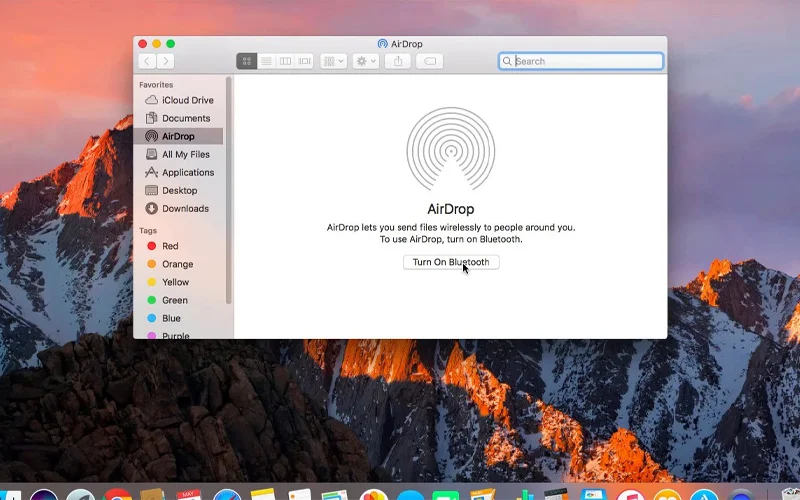The image size is (800, 500).
Task: Zoom the window with green button
Action: (170, 44)
